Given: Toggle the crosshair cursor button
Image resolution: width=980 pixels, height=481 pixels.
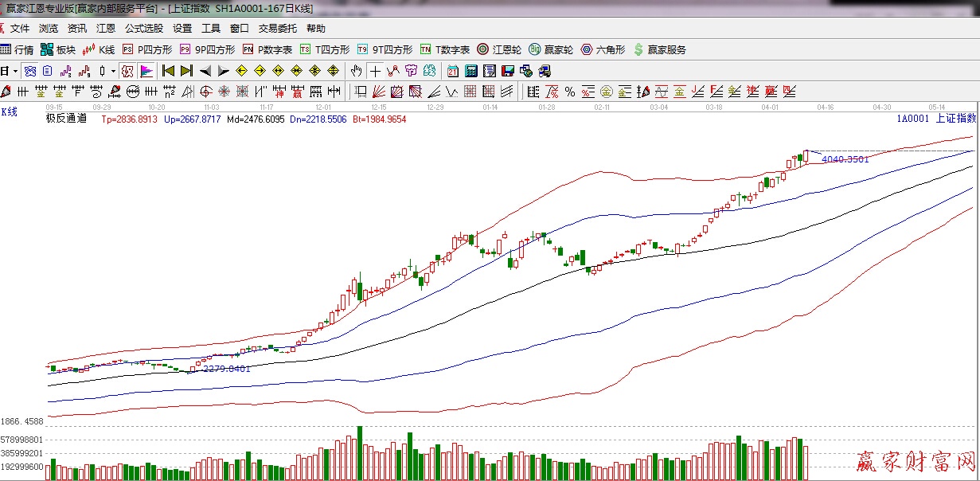Looking at the screenshot, I should click(x=374, y=71).
